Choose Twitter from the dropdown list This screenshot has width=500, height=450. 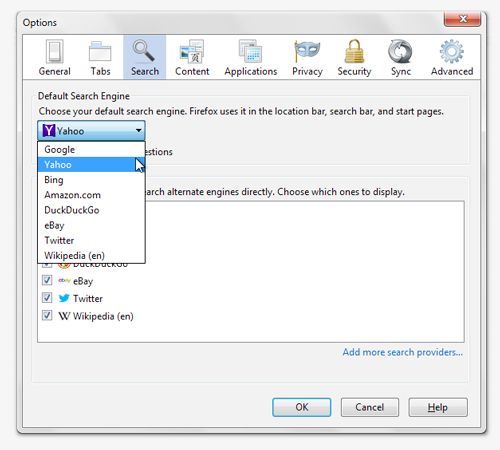pos(91,240)
